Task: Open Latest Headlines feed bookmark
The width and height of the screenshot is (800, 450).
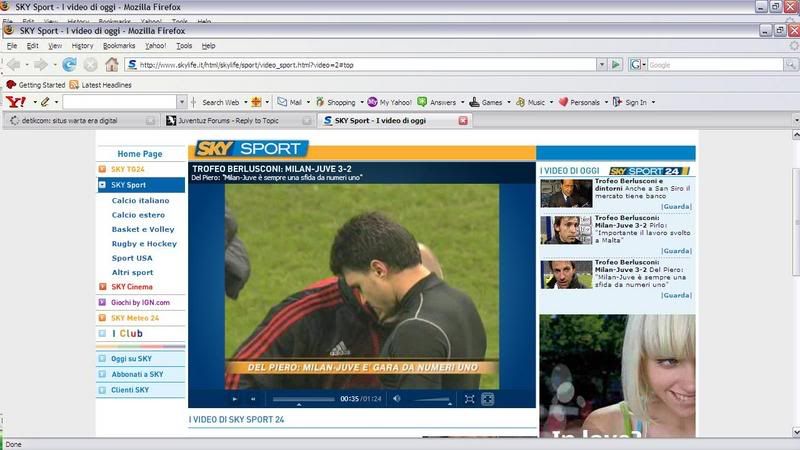Action: coord(101,85)
